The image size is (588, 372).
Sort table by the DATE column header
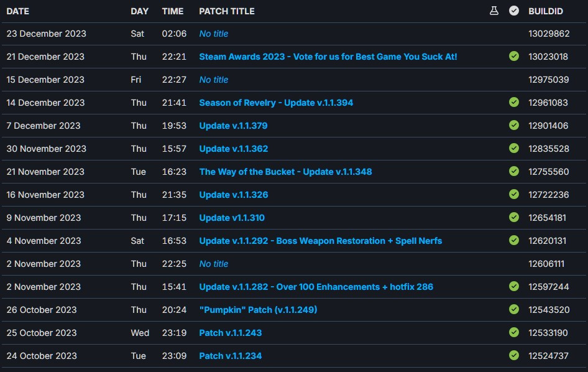click(18, 11)
